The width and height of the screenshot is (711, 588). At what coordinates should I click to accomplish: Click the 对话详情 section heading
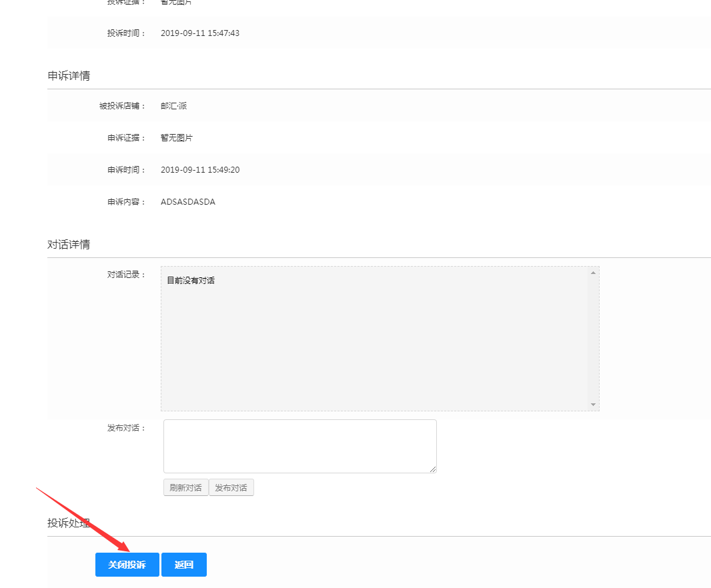click(x=69, y=245)
